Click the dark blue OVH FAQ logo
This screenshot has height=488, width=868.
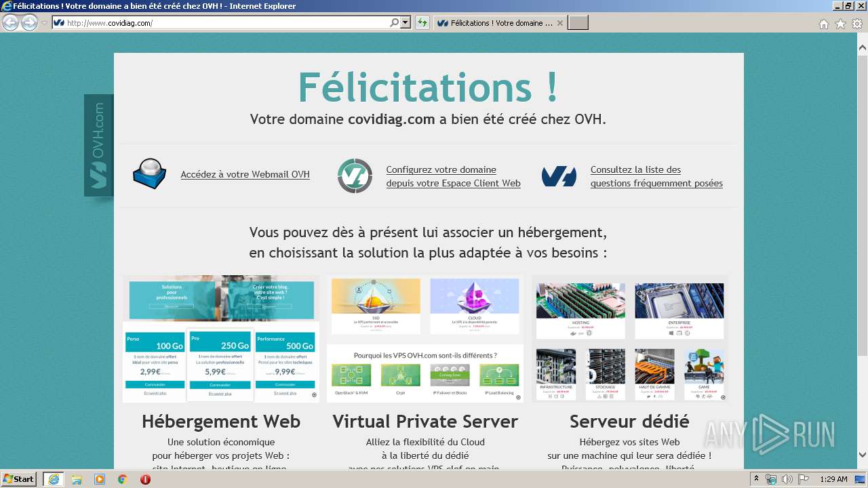(x=559, y=176)
